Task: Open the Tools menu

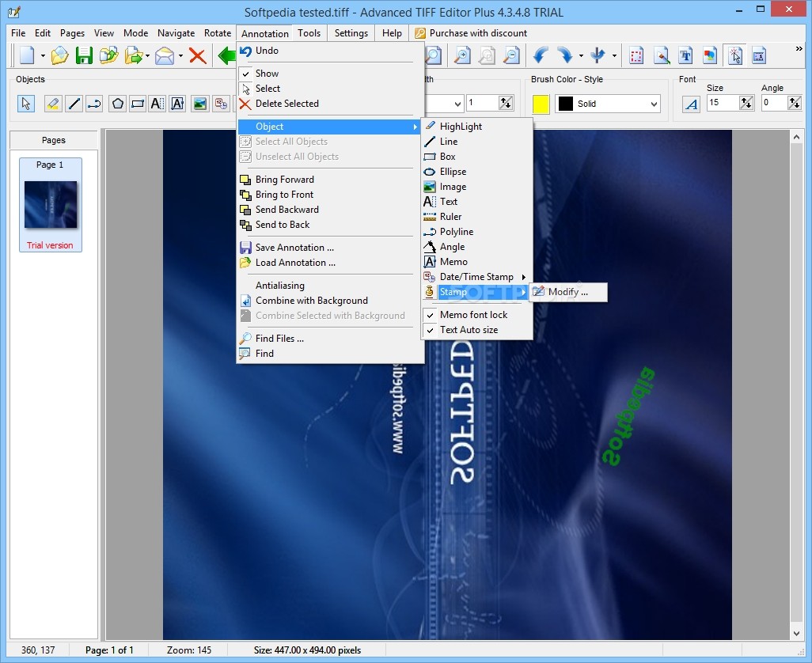Action: 309,33
